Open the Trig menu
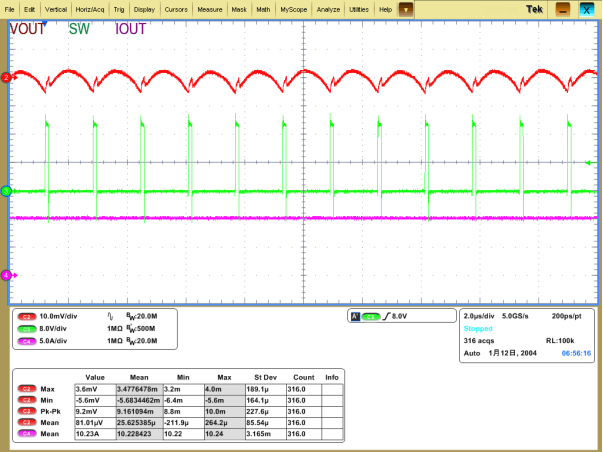The width and height of the screenshot is (603, 452). (x=119, y=8)
